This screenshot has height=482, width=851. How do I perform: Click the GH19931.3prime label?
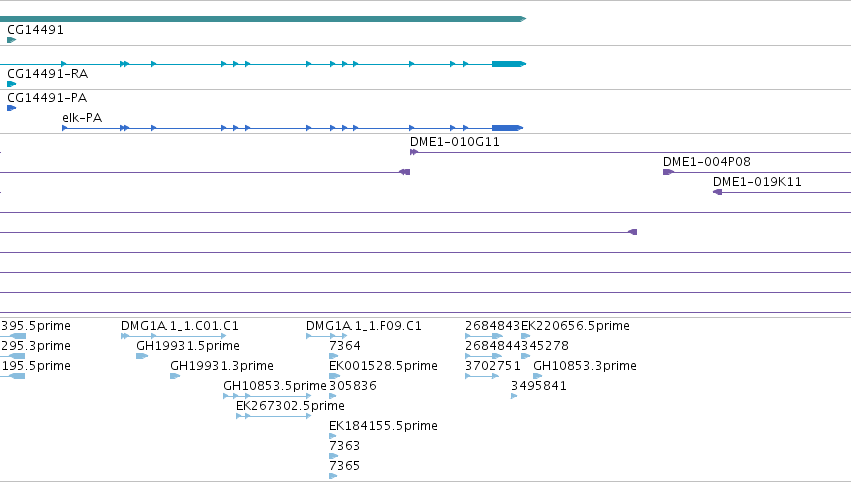coord(222,366)
